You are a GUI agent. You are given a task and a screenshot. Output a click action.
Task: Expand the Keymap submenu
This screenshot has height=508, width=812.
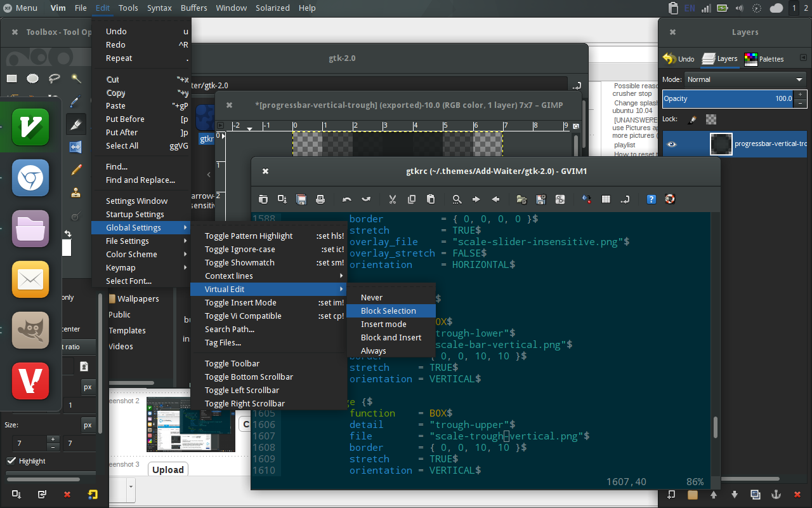141,267
